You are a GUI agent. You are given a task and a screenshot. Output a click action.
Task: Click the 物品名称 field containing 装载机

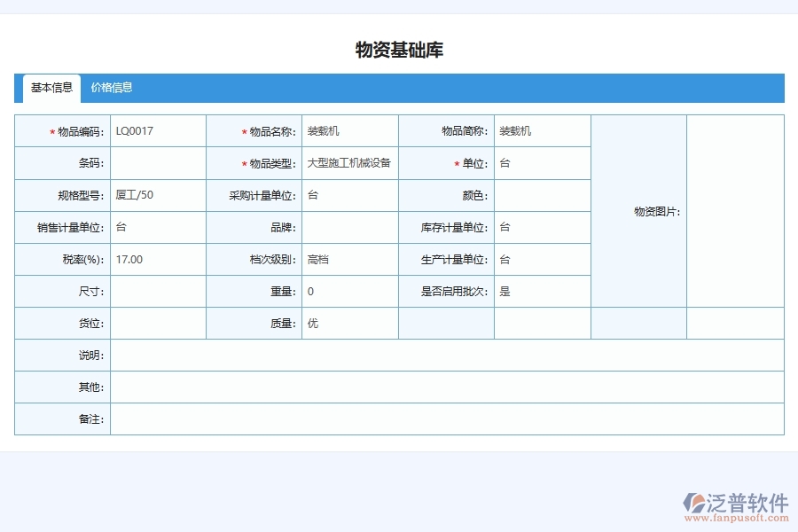[350, 130]
